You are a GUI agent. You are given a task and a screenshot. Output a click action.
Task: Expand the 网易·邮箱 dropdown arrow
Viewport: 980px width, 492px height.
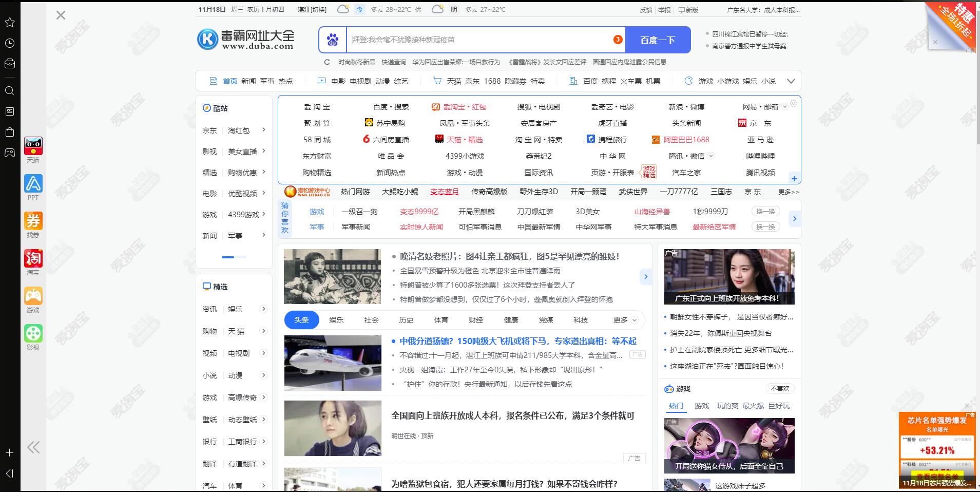click(x=784, y=107)
